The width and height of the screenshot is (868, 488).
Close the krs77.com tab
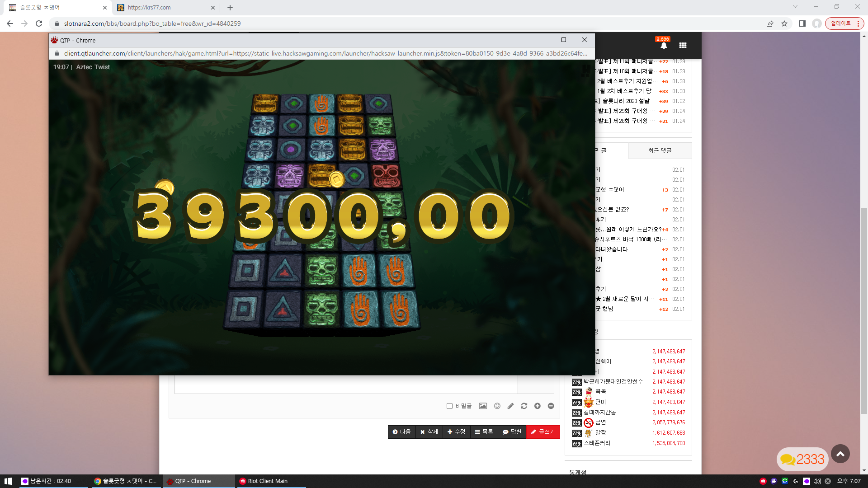213,8
